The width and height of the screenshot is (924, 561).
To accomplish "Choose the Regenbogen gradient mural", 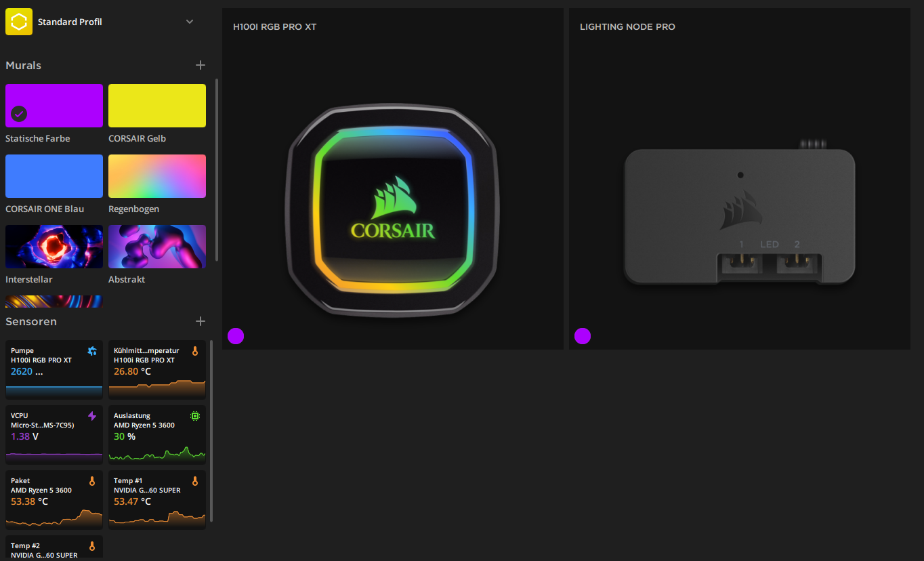I will [x=157, y=176].
